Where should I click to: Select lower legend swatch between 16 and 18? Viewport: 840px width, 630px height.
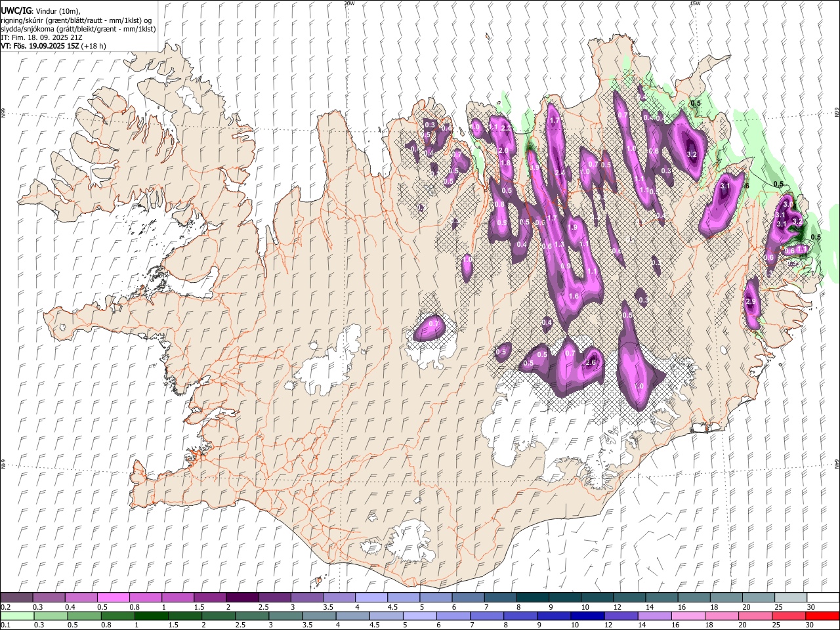point(689,616)
